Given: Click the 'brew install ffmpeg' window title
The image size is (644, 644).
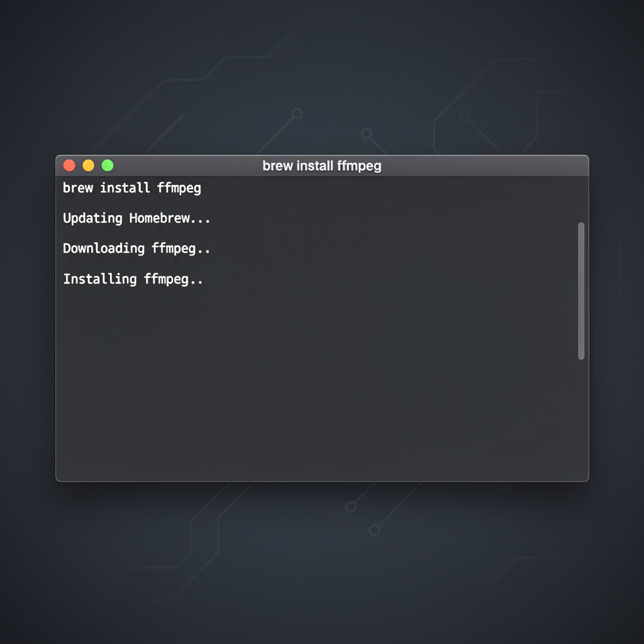Looking at the screenshot, I should tap(321, 166).
